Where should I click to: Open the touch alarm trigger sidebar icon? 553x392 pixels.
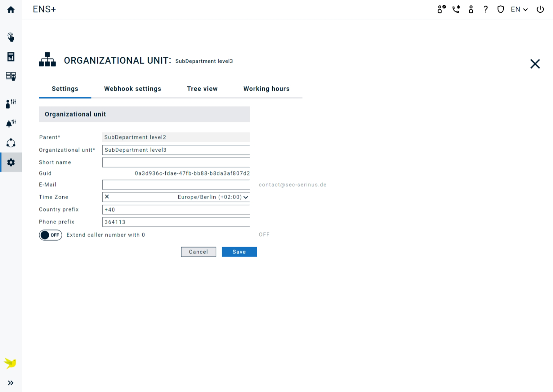click(x=11, y=37)
